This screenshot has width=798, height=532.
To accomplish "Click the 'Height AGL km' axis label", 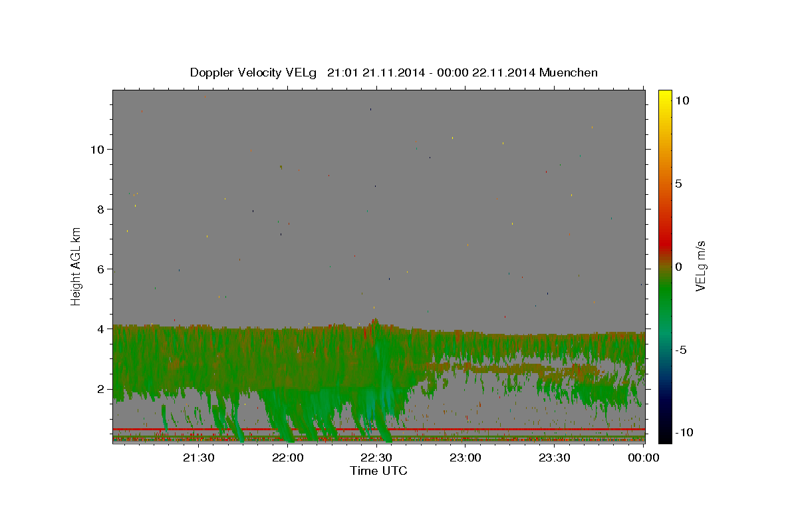I will pos(76,266).
